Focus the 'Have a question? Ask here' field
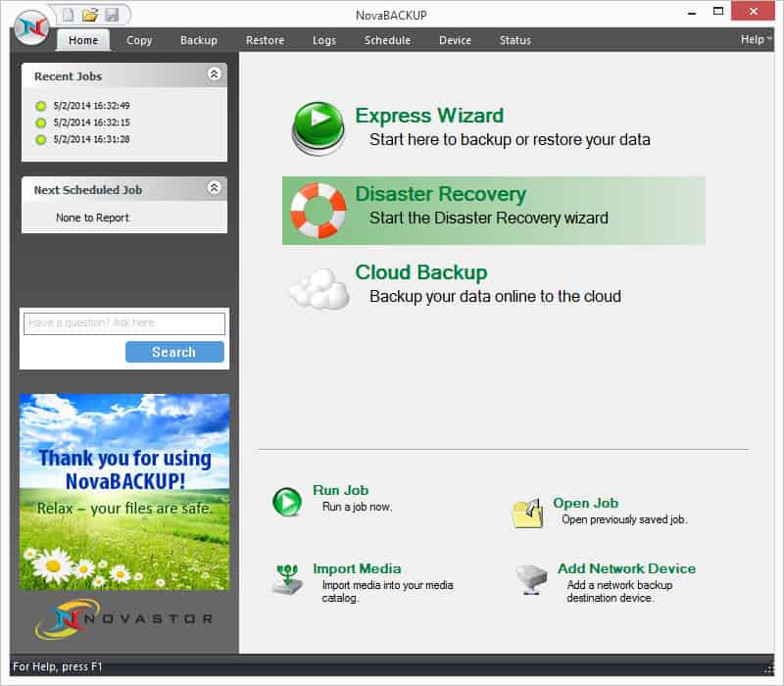The width and height of the screenshot is (784, 686). click(124, 323)
